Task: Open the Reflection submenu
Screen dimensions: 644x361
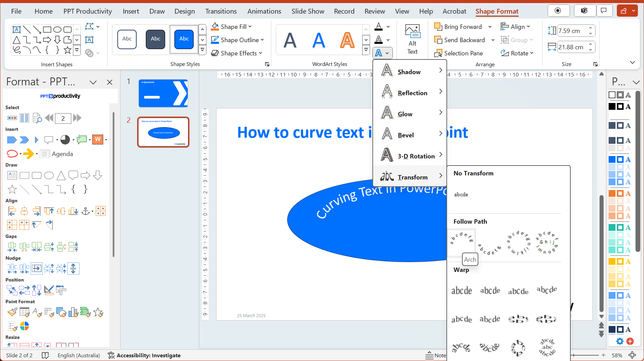Action: [x=410, y=93]
